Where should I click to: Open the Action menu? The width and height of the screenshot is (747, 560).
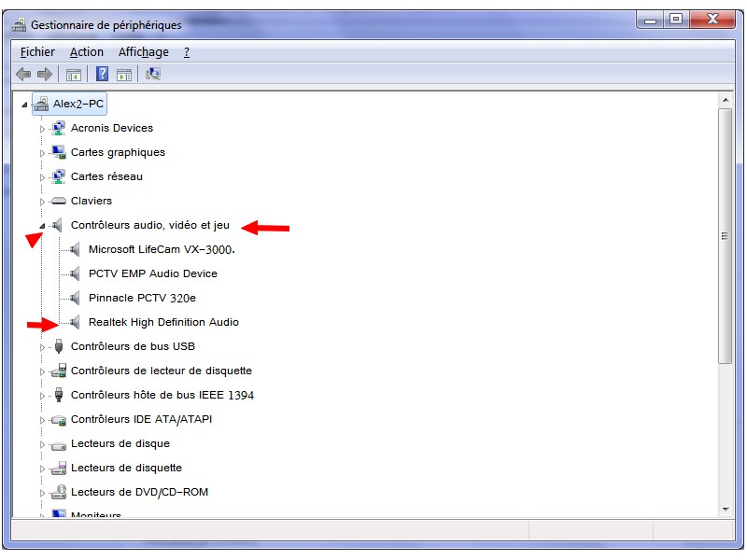[x=87, y=52]
